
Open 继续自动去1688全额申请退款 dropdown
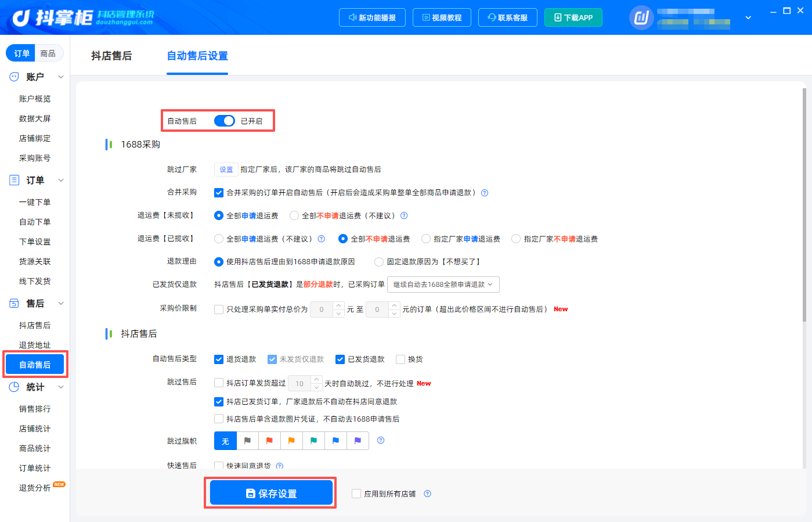click(443, 285)
